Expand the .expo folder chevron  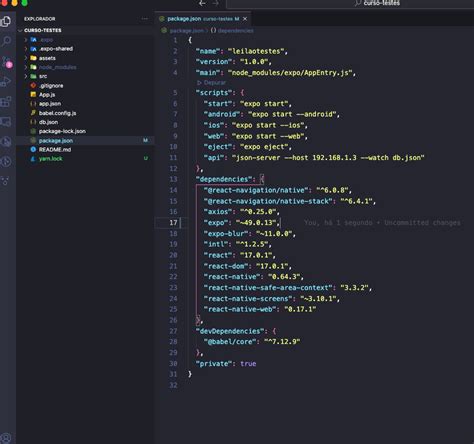click(26, 40)
